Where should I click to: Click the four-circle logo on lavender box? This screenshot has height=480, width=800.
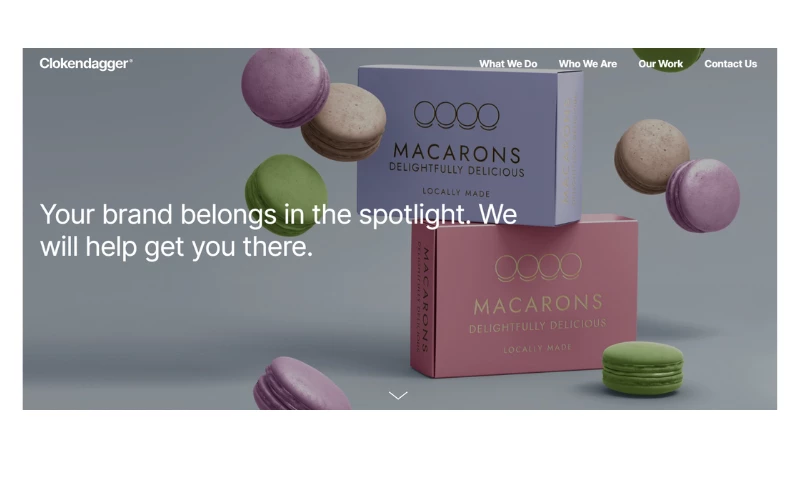pyautogui.click(x=456, y=115)
